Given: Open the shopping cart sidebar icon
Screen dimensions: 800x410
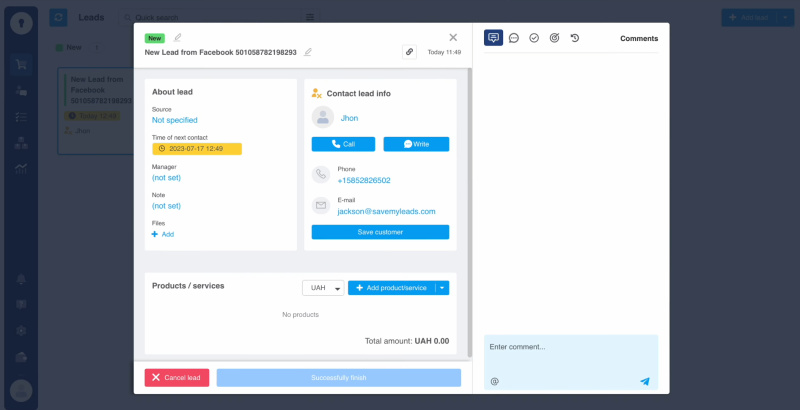Looking at the screenshot, I should (21, 65).
